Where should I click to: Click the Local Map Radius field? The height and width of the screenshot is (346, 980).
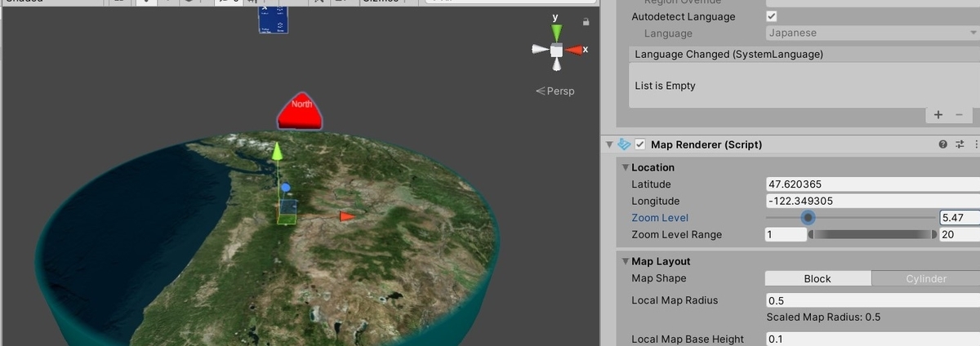[873, 300]
